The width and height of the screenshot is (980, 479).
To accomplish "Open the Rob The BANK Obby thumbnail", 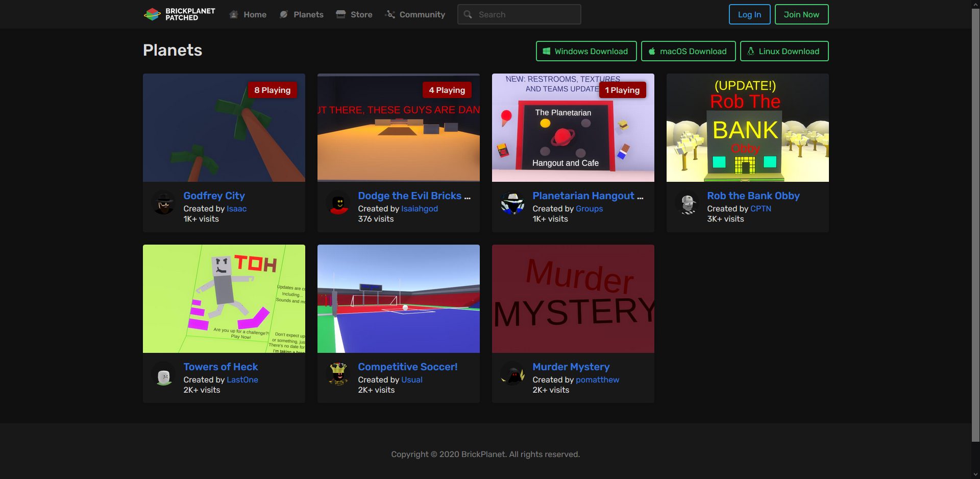I will click(748, 128).
